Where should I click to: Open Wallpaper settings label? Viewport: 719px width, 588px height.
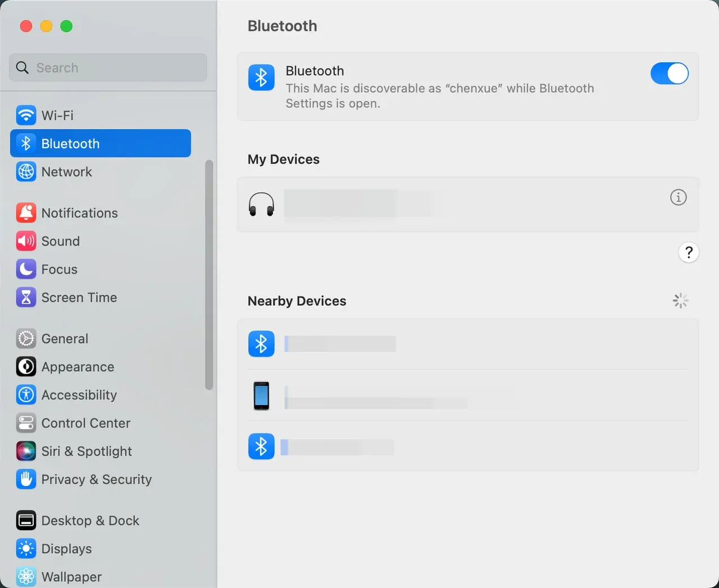(x=71, y=577)
